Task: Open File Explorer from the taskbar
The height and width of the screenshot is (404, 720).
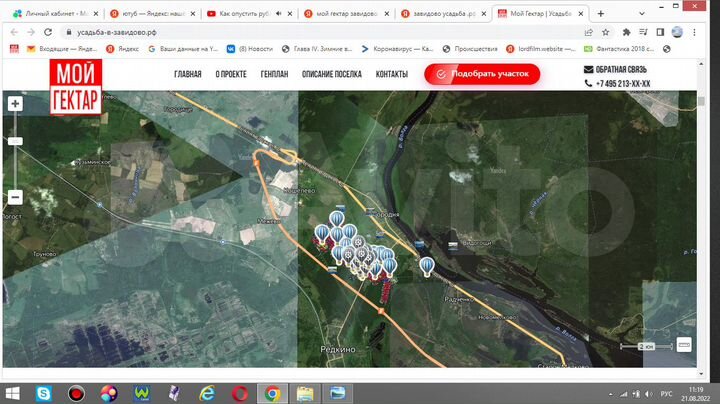Action: pos(305,393)
